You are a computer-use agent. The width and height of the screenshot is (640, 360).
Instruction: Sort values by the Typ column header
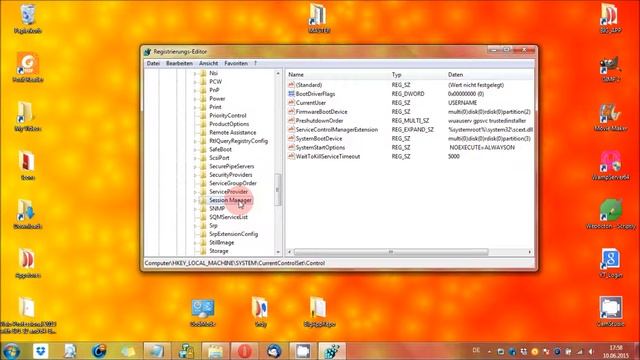(417, 75)
